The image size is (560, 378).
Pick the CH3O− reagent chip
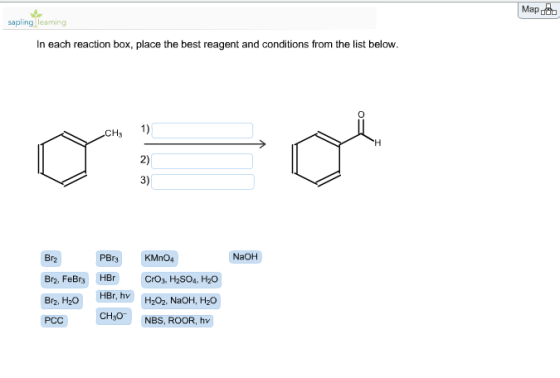(114, 317)
